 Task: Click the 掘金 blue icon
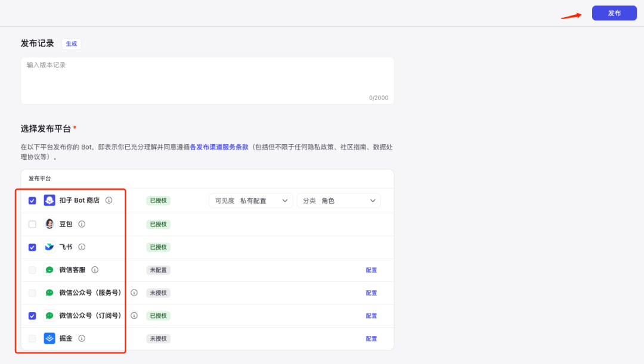point(49,338)
